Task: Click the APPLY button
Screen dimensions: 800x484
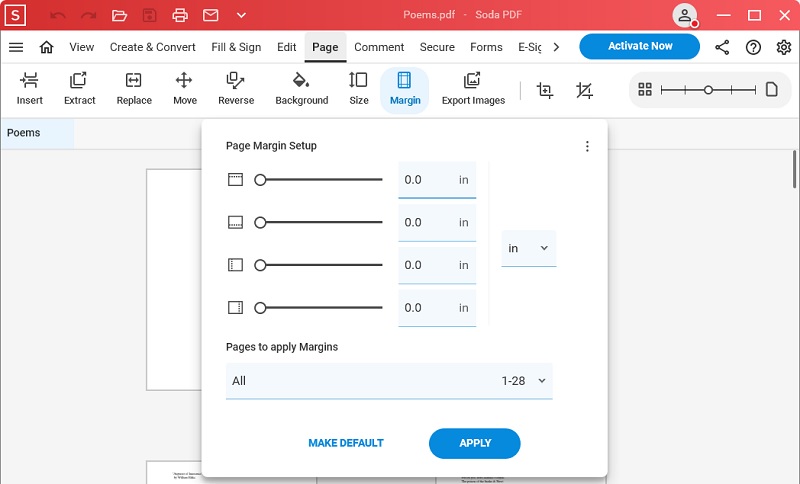Action: click(x=474, y=443)
